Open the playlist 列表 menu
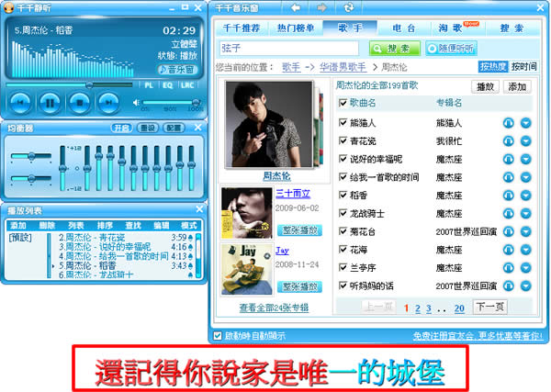Viewport: 551px width, 392px height. (75, 225)
